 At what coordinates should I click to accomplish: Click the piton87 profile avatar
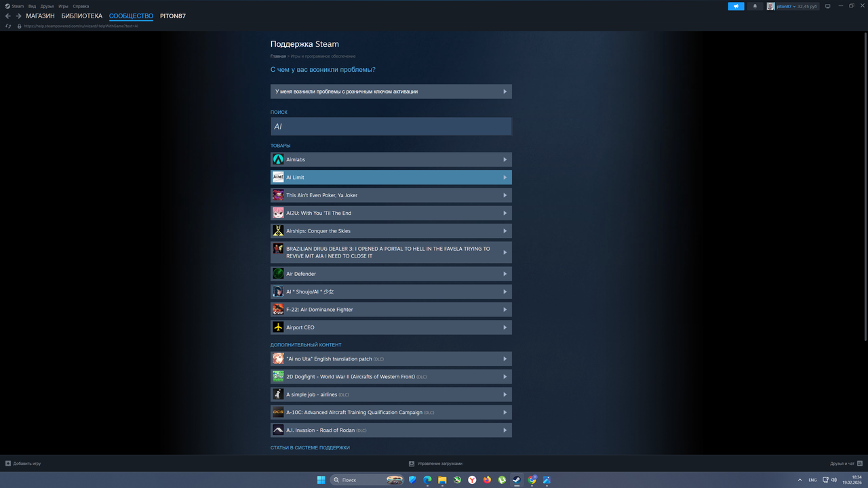pyautogui.click(x=770, y=6)
